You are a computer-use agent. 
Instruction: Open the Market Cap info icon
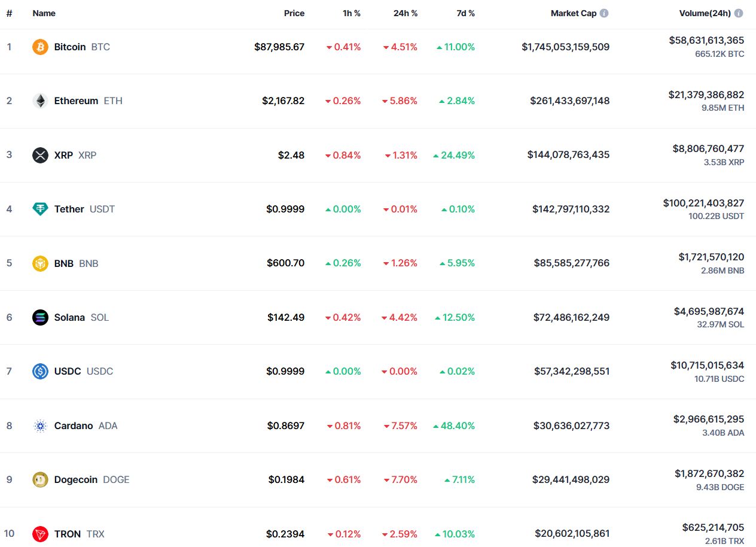pos(604,13)
